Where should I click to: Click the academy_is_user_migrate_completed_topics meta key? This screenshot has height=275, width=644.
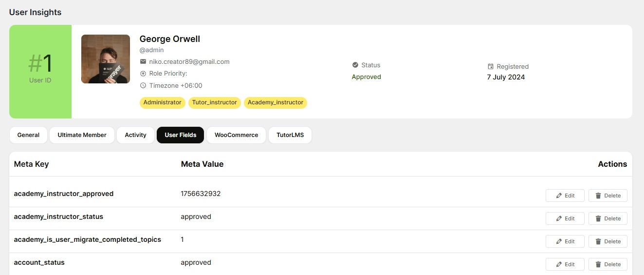(88, 240)
